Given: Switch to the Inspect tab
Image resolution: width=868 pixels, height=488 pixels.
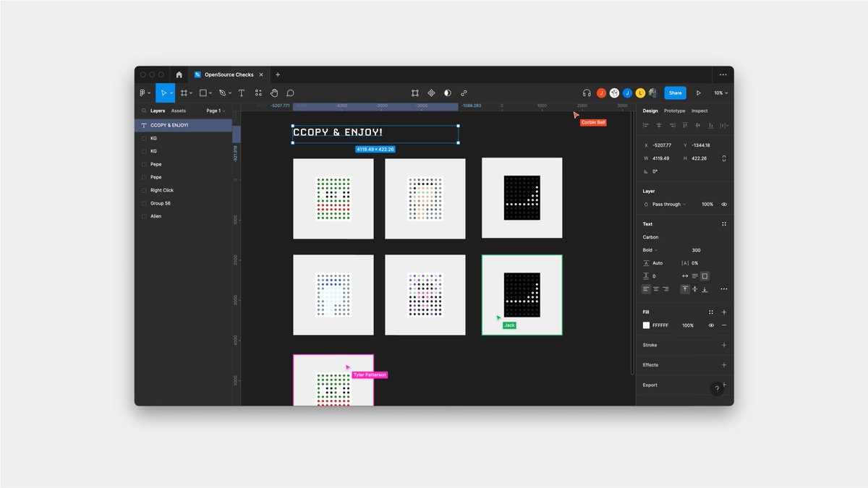Looking at the screenshot, I should [699, 111].
